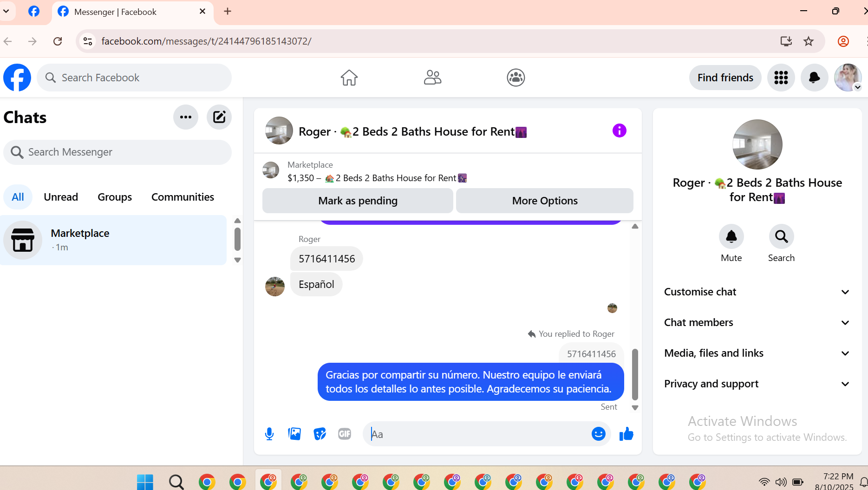This screenshot has height=490, width=868.
Task: Expand the Customise chat section
Action: (757, 292)
